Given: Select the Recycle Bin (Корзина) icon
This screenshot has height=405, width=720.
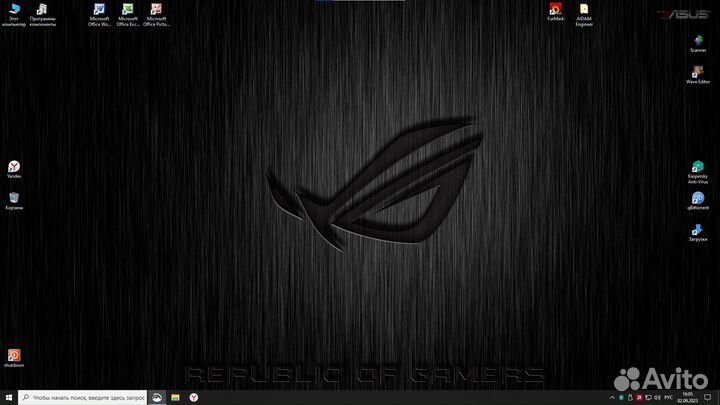Looking at the screenshot, I should (14, 201).
